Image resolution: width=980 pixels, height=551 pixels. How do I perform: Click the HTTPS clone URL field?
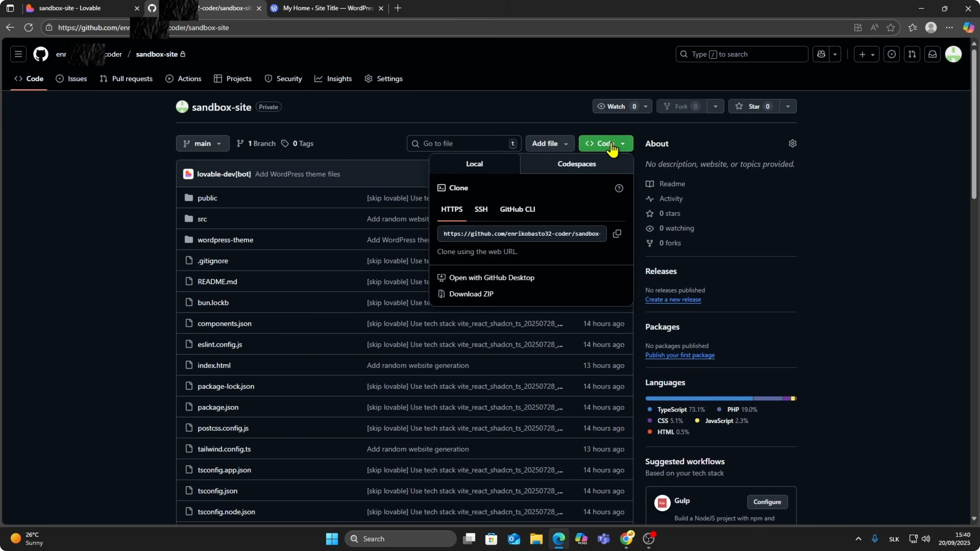coord(522,233)
